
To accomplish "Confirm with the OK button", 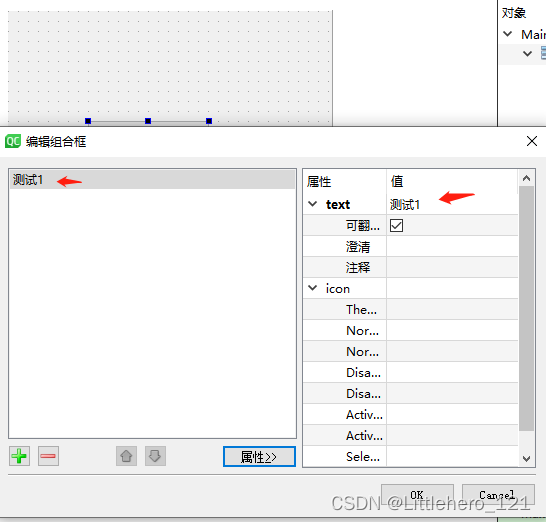I will [x=417, y=494].
